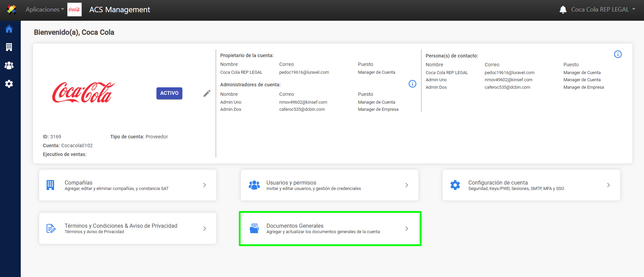Click the colorful app logo in top-left corner
The width and height of the screenshot is (644, 277).
click(x=11, y=10)
